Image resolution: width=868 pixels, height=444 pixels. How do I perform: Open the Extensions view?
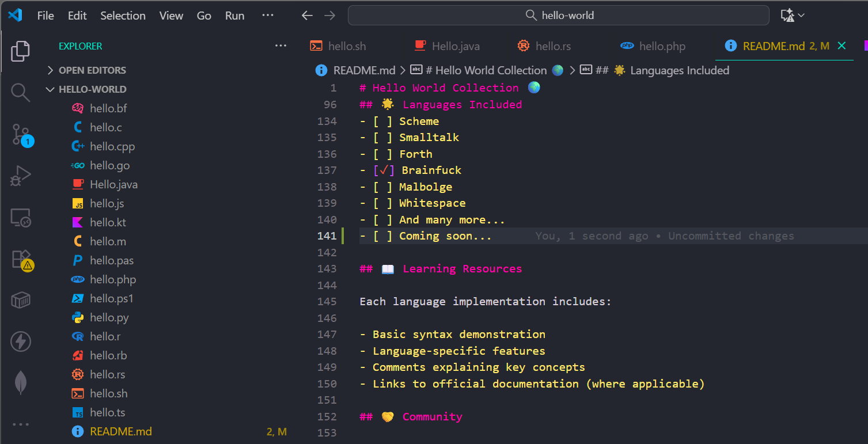click(21, 259)
